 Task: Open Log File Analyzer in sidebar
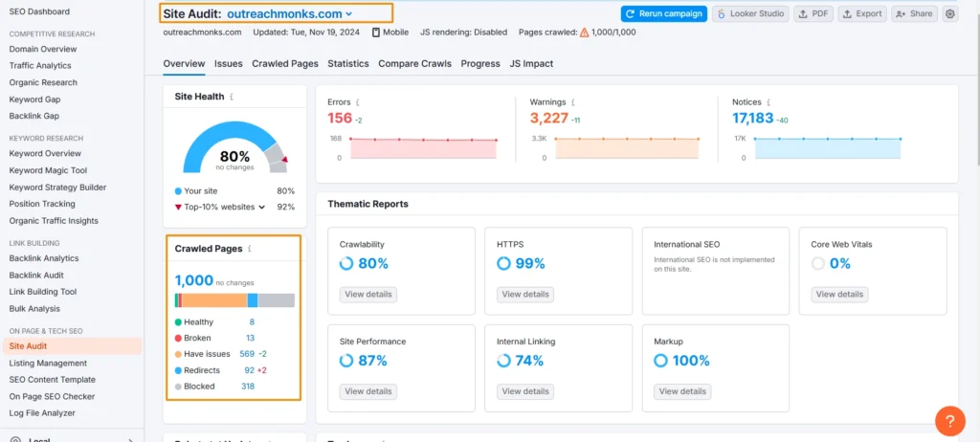42,412
